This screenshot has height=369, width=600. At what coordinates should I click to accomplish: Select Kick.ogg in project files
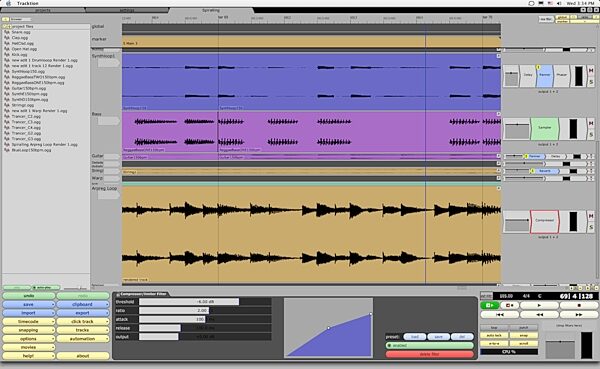[x=19, y=55]
